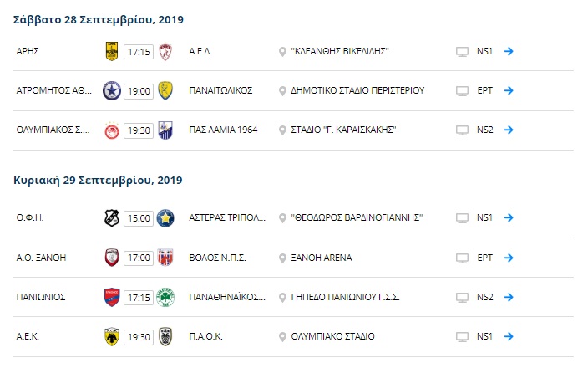The height and width of the screenshot is (368, 588).
Task: Click the ΑΡΗΣ yellow club crest
Action: 112,51
